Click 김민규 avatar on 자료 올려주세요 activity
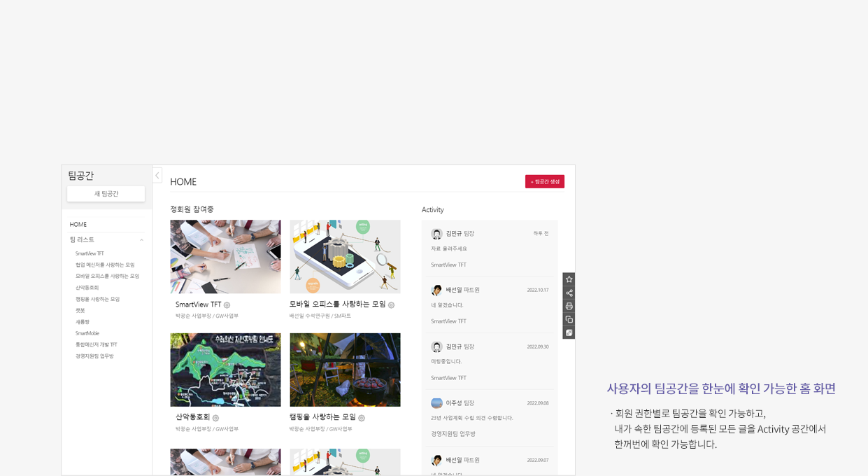The width and height of the screenshot is (868, 476). pyautogui.click(x=436, y=234)
